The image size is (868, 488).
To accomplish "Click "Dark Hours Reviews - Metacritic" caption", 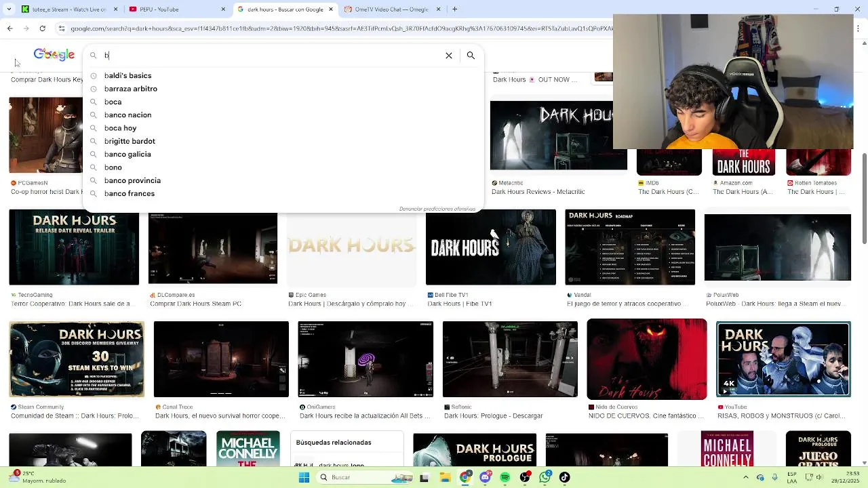I will coord(538,192).
